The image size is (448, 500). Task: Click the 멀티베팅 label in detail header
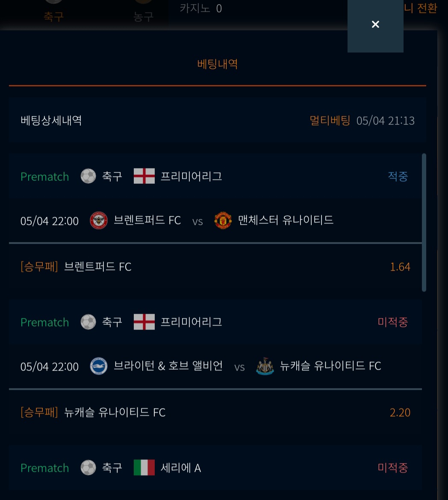(330, 121)
